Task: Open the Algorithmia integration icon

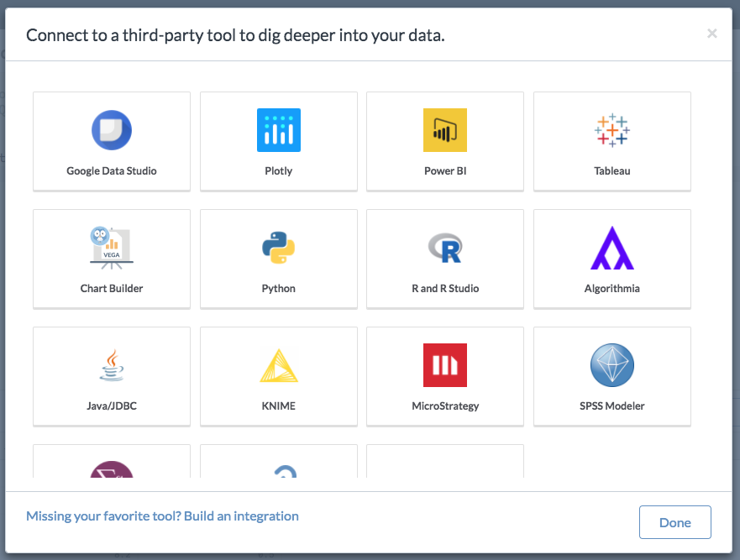Action: pyautogui.click(x=612, y=248)
